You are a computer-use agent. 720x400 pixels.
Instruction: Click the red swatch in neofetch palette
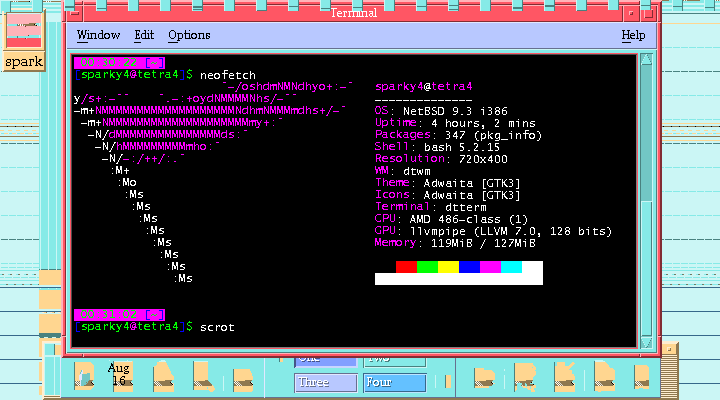coord(406,267)
